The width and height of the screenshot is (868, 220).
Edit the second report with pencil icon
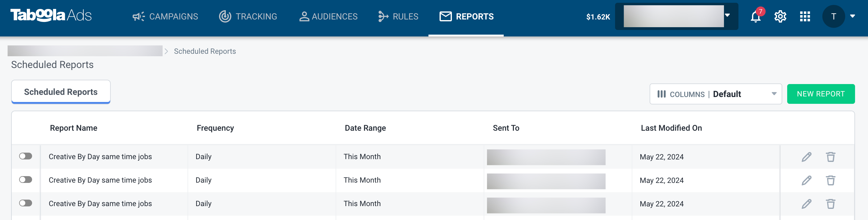click(806, 180)
